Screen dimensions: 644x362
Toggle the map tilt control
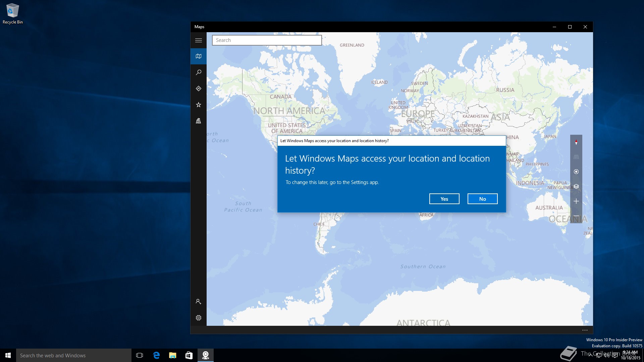[x=576, y=157]
